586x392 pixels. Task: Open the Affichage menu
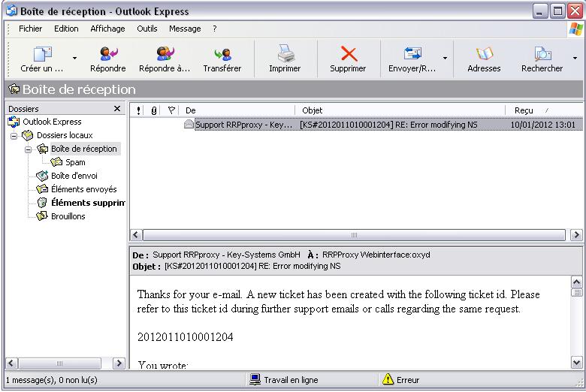(x=107, y=29)
